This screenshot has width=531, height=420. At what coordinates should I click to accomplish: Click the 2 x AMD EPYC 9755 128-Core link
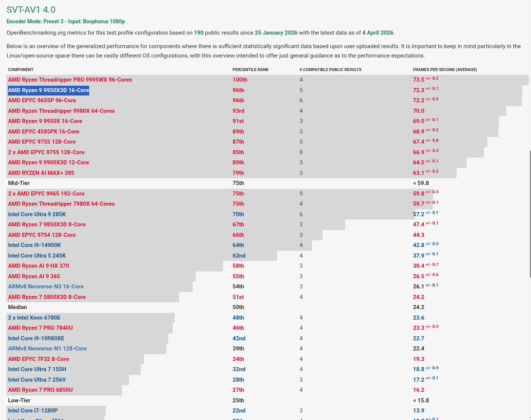pos(46,152)
